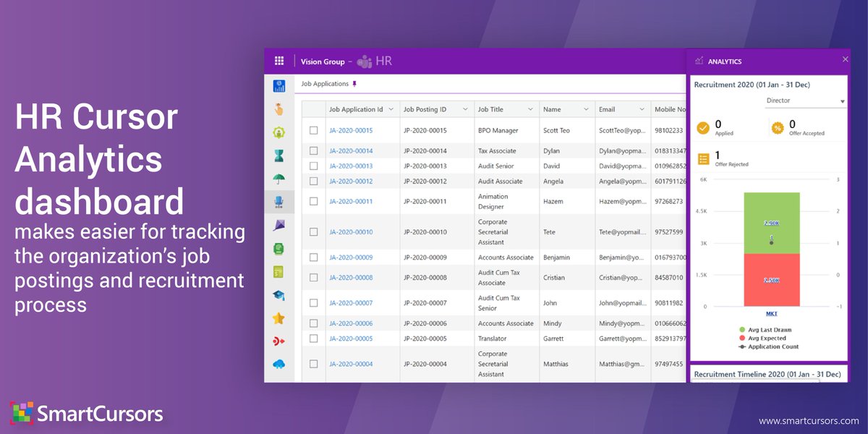
Task: Open job application JA-2020-00005 link
Action: 351,339
